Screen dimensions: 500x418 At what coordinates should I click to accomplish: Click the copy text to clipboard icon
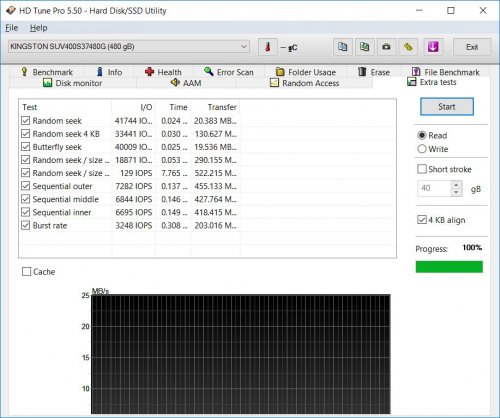point(342,47)
